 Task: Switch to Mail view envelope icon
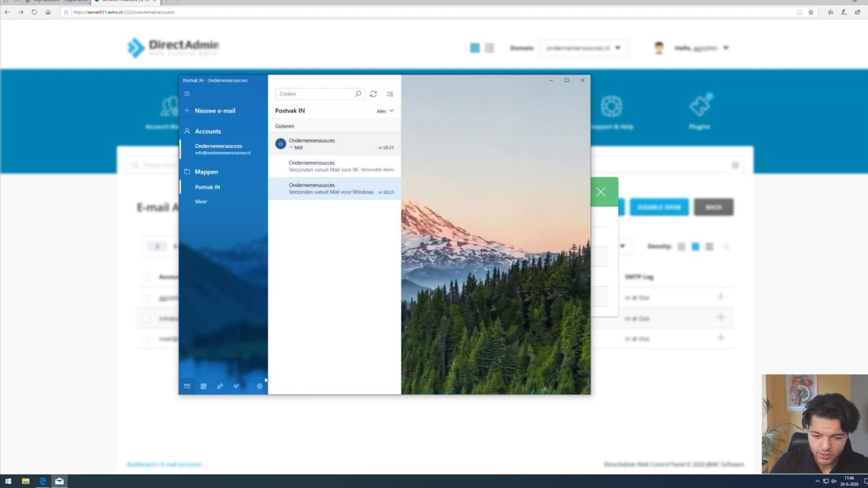[187, 386]
